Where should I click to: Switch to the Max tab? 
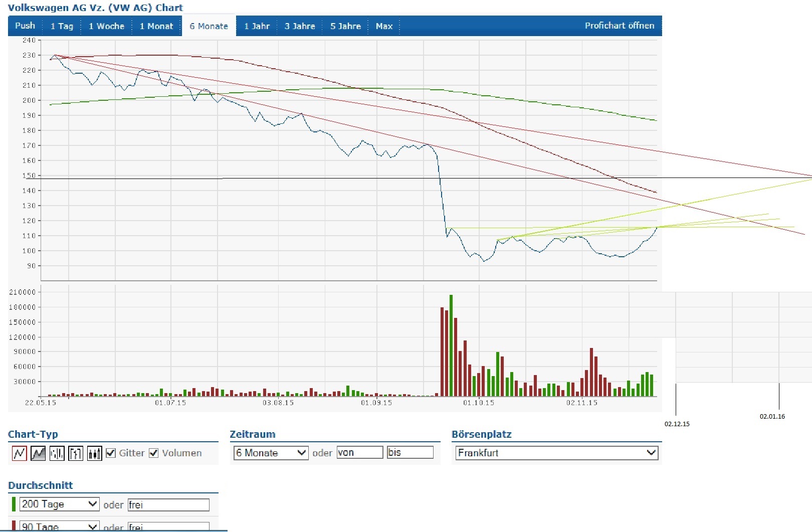[384, 26]
